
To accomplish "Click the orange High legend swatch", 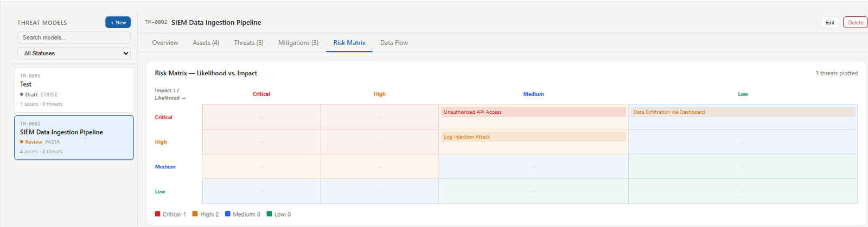I will pyautogui.click(x=195, y=214).
